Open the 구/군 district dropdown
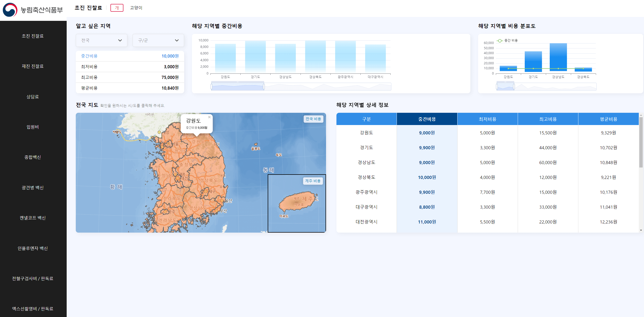 click(x=158, y=40)
